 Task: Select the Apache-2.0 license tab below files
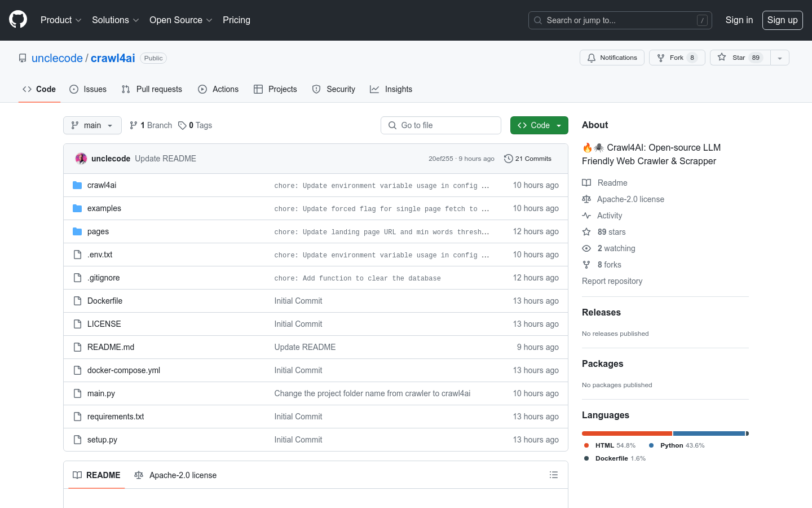point(175,475)
